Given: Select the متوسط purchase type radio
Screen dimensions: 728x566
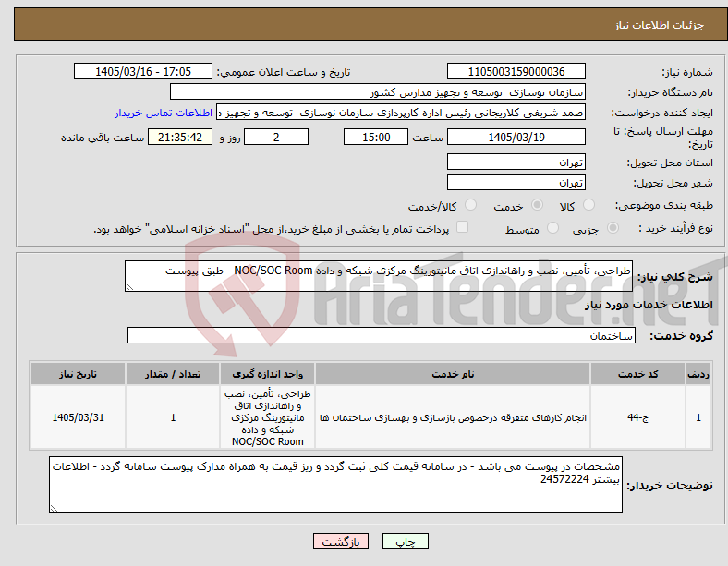Looking at the screenshot, I should tap(553, 228).
